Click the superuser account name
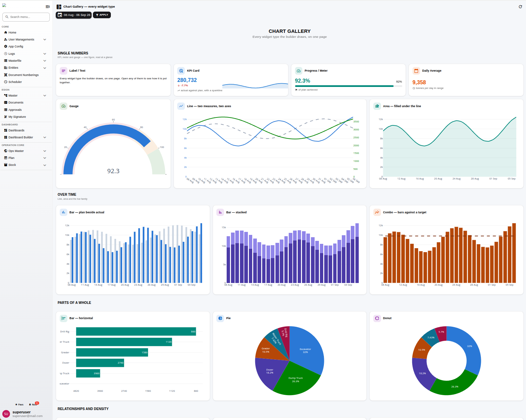The image size is (526, 420). click(x=22, y=412)
